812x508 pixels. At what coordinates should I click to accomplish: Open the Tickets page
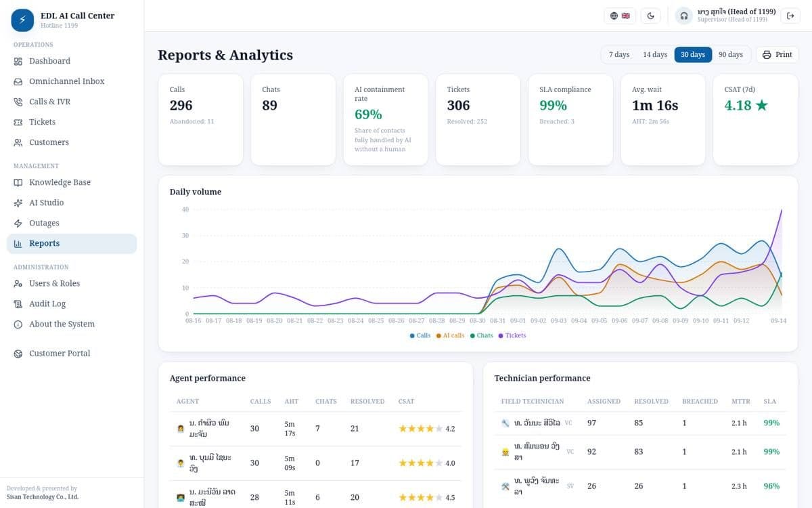pos(72,122)
